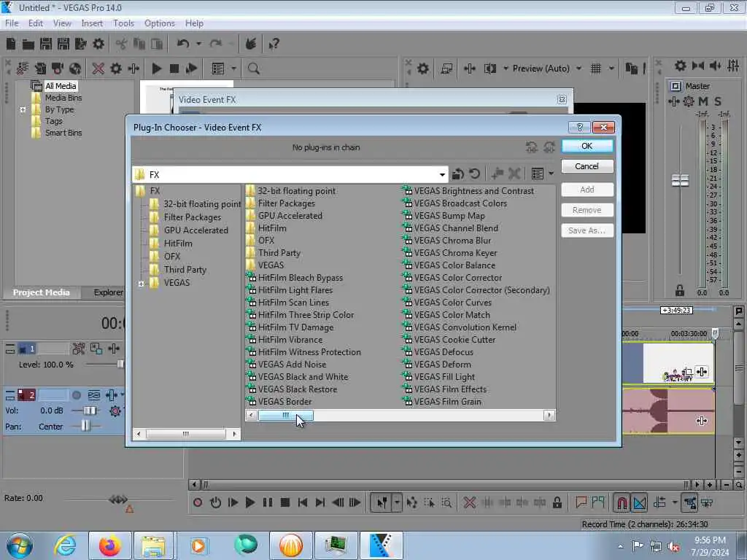Click the Split Screen View icon in preview
Screen dimensions: 747x560
pyautogui.click(x=490, y=69)
